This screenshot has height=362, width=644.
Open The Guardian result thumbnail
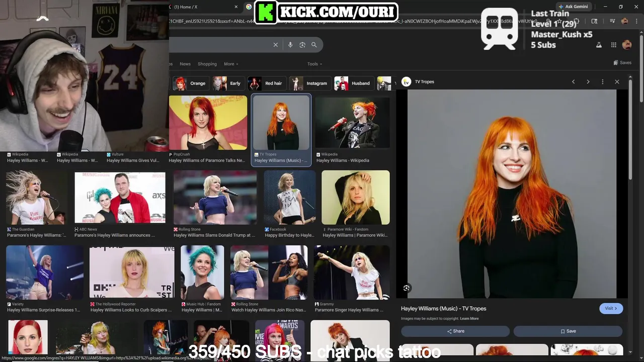coord(36,197)
